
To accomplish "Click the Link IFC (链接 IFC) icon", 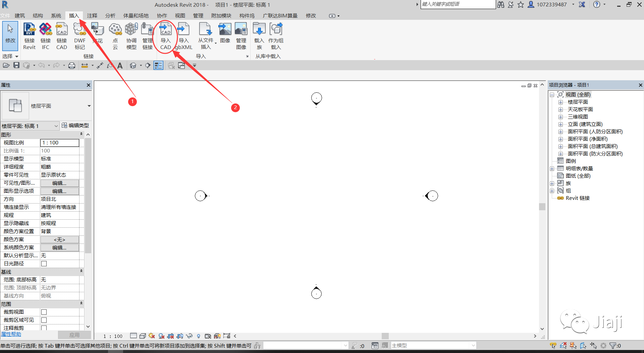I will [45, 36].
